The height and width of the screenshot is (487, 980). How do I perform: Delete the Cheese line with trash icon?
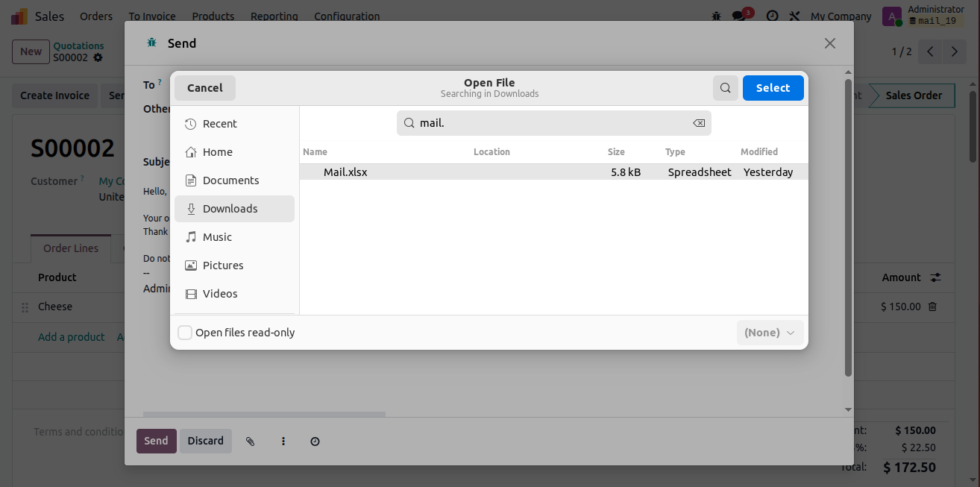pyautogui.click(x=932, y=307)
